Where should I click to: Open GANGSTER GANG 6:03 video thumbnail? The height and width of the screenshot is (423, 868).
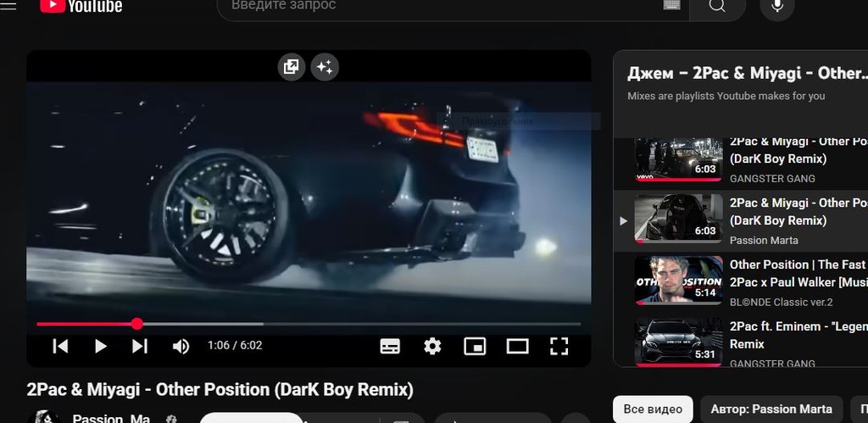pyautogui.click(x=678, y=159)
